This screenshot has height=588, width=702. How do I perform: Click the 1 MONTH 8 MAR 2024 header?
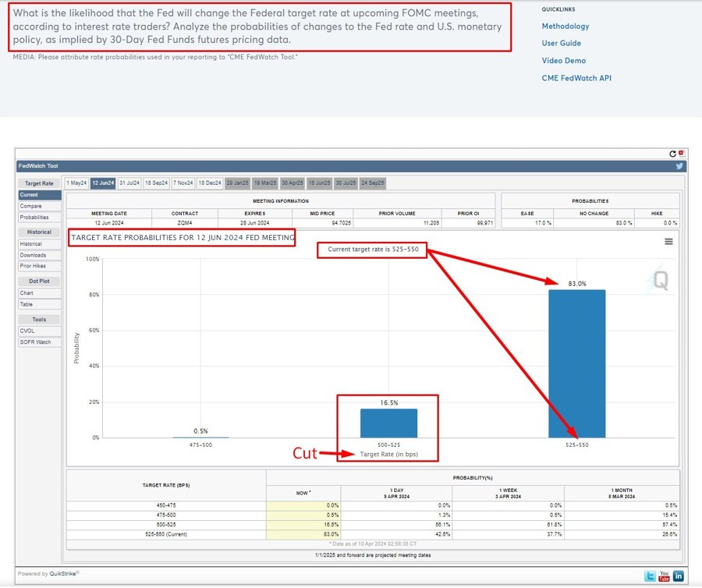point(622,494)
